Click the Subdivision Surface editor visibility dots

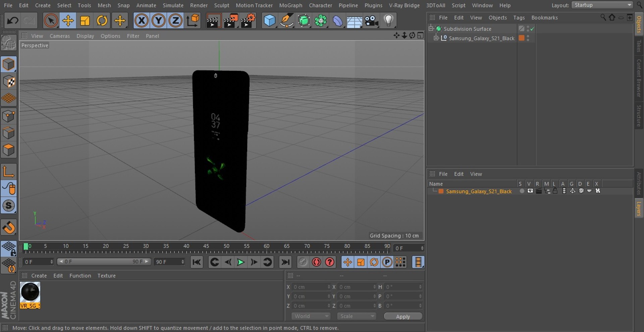pyautogui.click(x=528, y=29)
